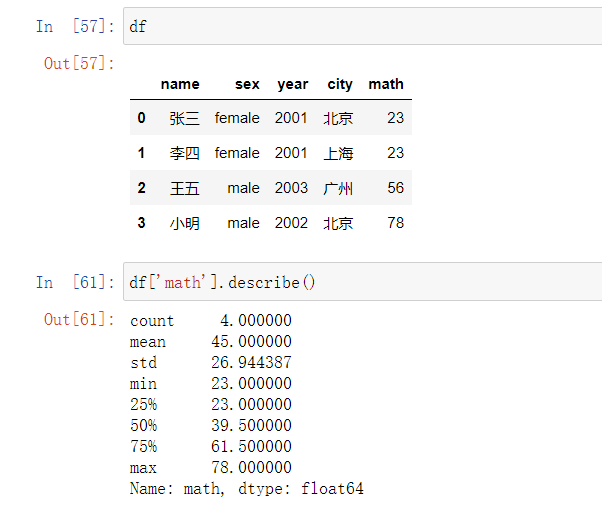Click the city cell 上海
This screenshot has height=512, width=602.
[x=338, y=153]
